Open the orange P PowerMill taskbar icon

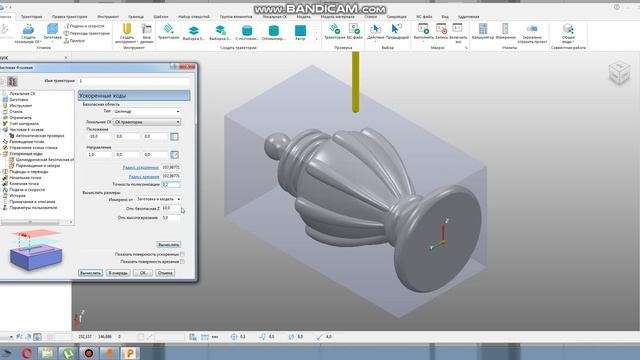tap(129, 353)
